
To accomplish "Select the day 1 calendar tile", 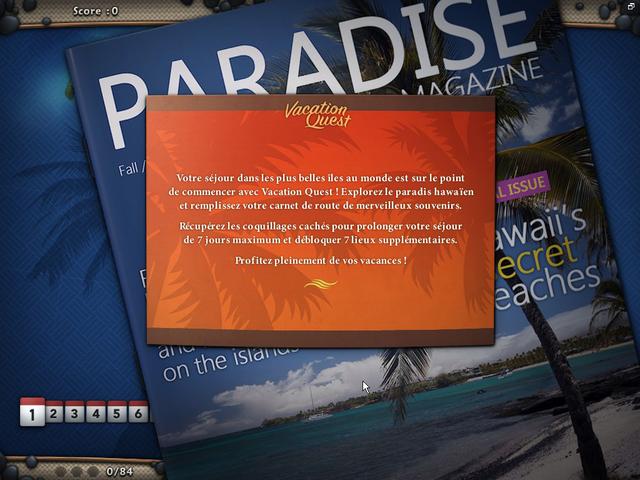I will click(x=32, y=412).
